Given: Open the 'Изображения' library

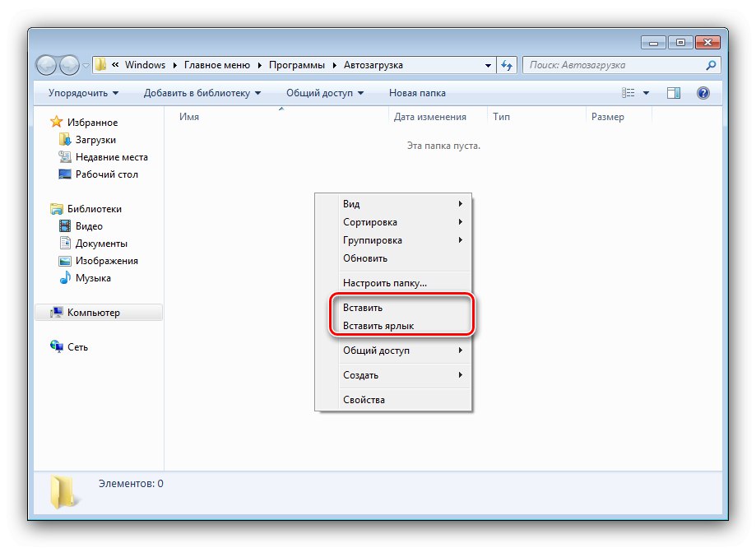Looking at the screenshot, I should (x=107, y=261).
